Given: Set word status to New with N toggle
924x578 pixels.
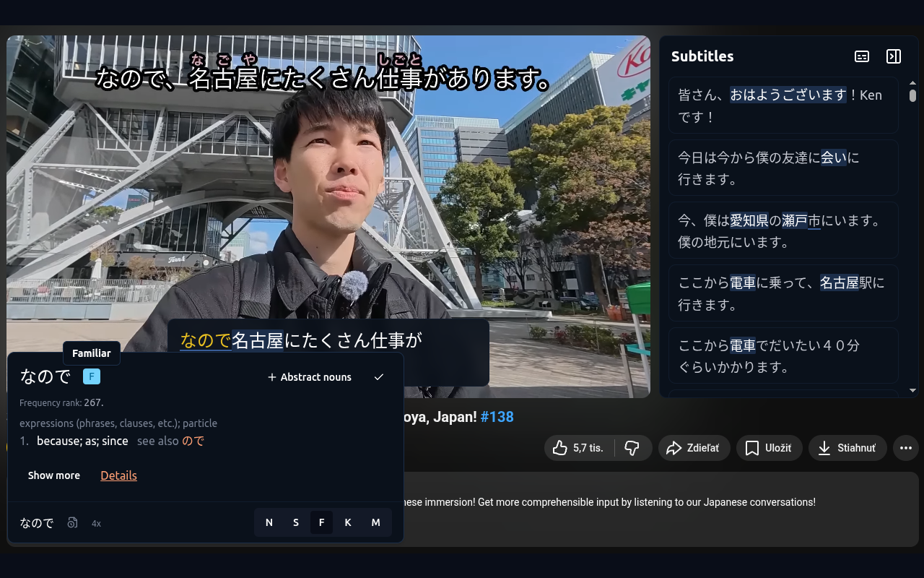Looking at the screenshot, I should [x=269, y=522].
